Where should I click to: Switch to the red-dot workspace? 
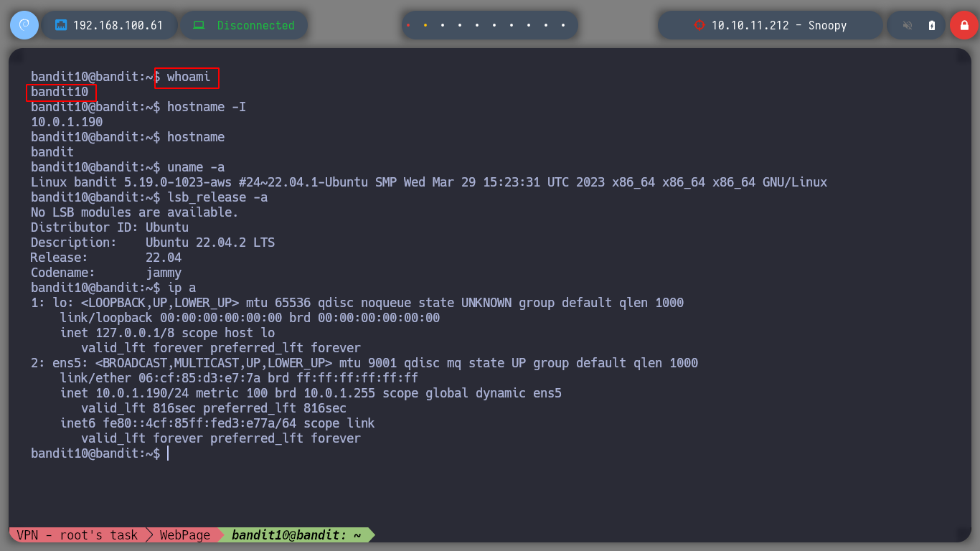click(x=408, y=25)
